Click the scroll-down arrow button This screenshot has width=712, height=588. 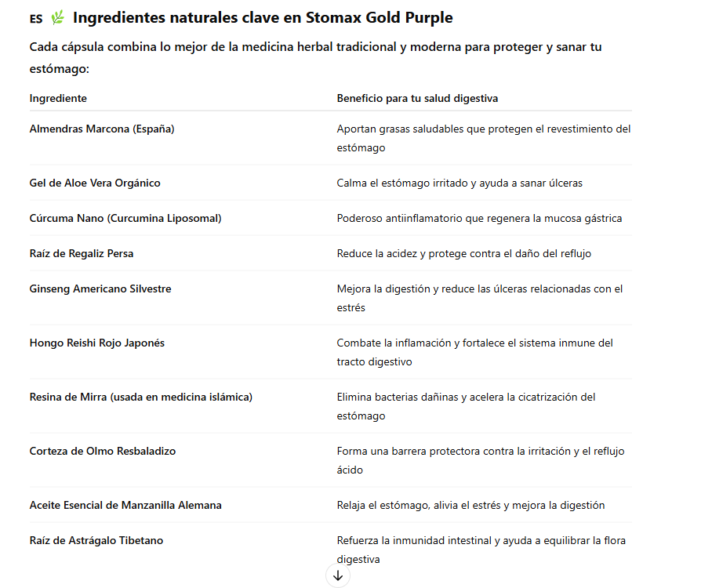pos(338,575)
